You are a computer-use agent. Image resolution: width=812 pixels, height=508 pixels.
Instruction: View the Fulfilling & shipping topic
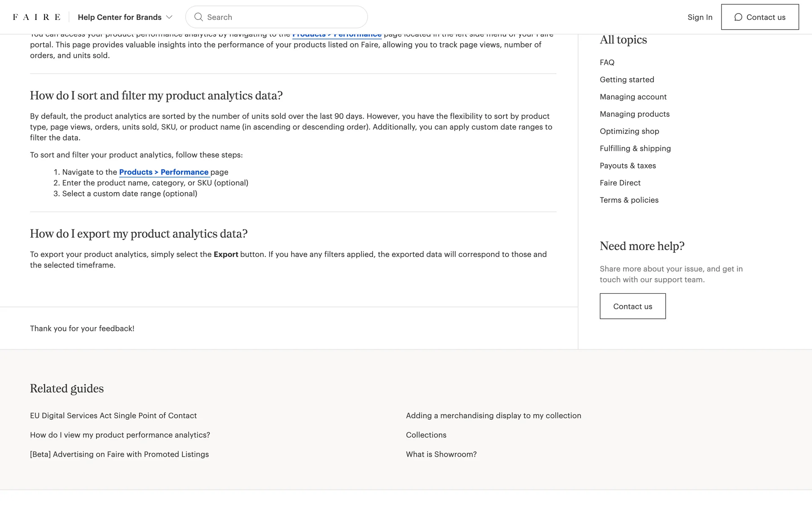pyautogui.click(x=635, y=148)
